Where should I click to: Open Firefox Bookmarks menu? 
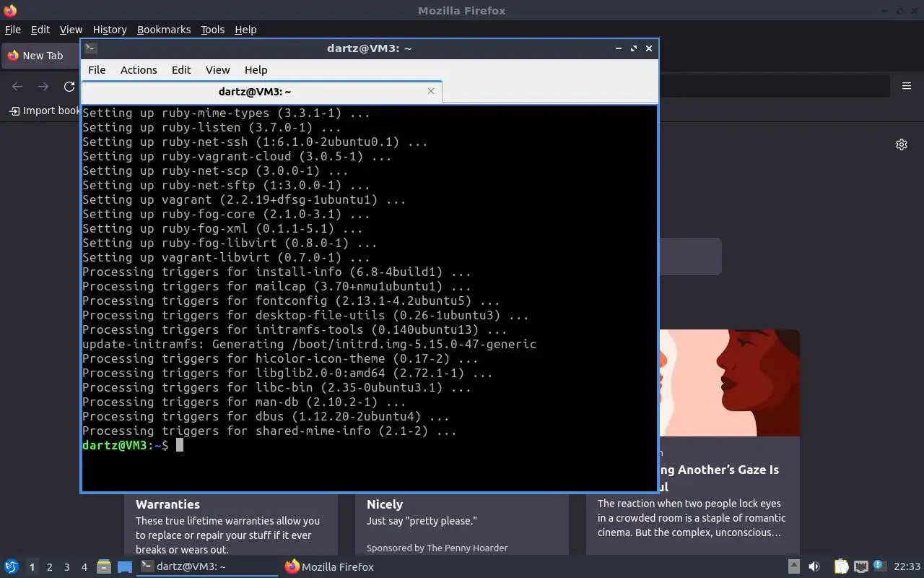[x=164, y=30]
